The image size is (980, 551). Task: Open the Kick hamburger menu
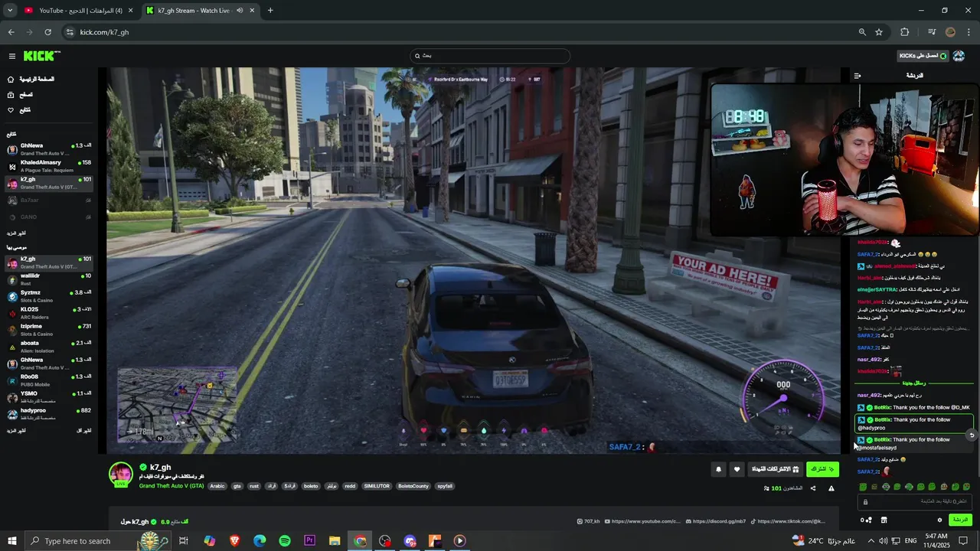[x=11, y=56]
